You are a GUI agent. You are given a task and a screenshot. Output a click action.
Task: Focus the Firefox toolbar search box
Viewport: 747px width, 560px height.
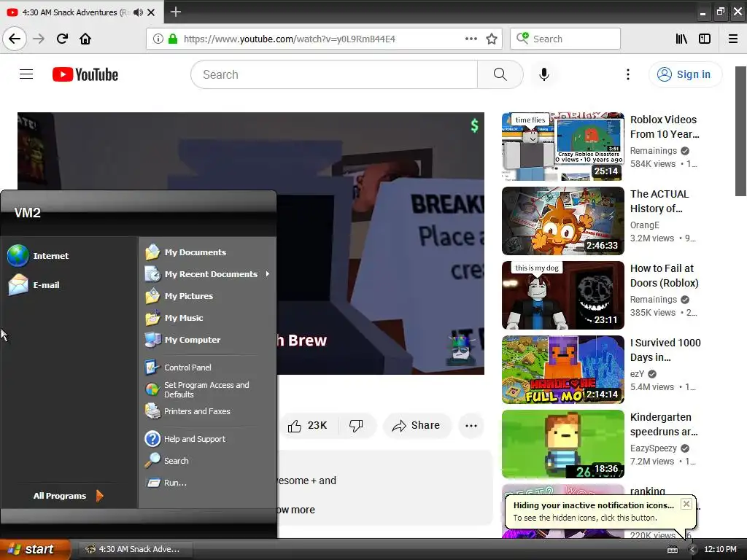pos(565,39)
